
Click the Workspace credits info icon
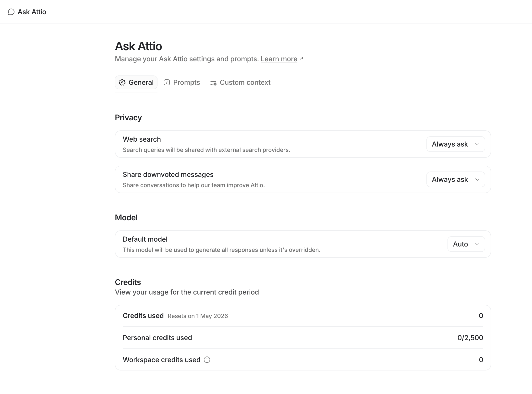pos(207,360)
